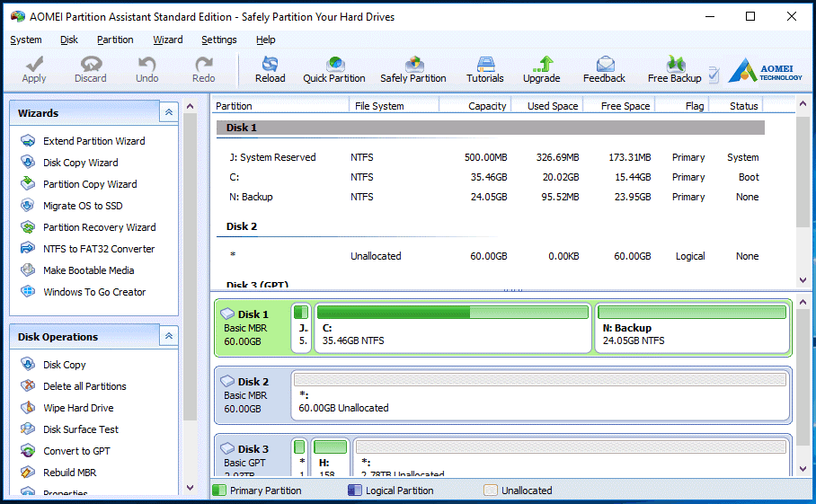Sort by the Free Space column header
This screenshot has width=816, height=504.
click(x=619, y=106)
